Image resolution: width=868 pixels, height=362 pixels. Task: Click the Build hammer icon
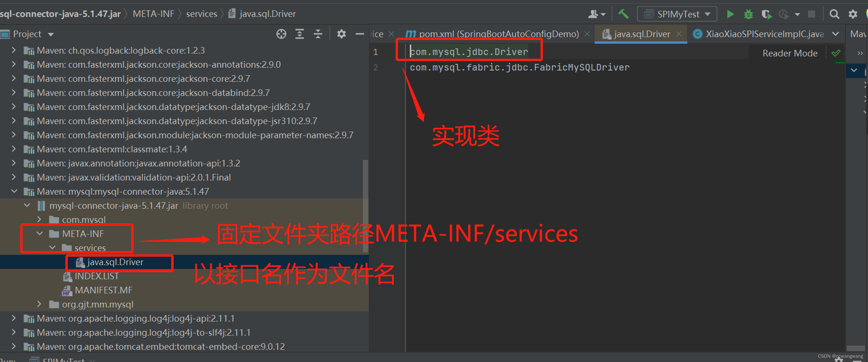623,14
